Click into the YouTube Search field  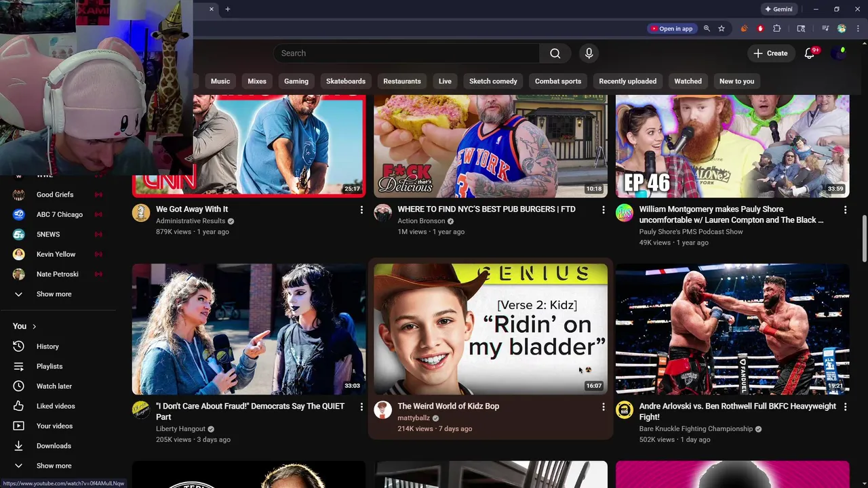pyautogui.click(x=407, y=54)
